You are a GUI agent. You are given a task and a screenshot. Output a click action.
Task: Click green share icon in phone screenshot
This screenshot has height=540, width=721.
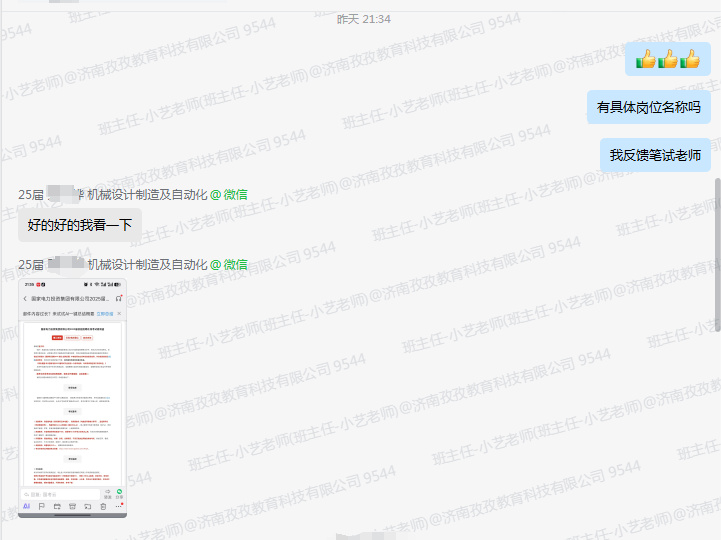[x=119, y=492]
